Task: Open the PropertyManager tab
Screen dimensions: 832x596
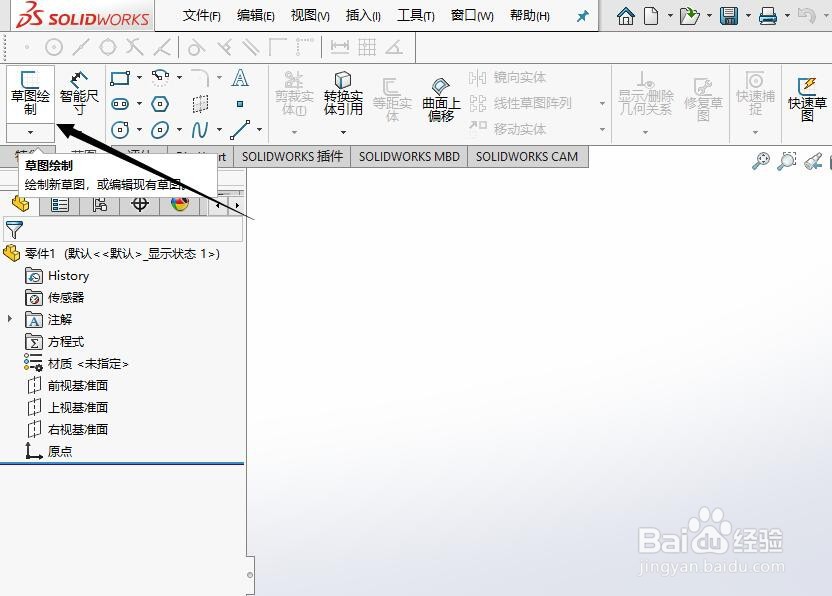Action: (x=60, y=204)
